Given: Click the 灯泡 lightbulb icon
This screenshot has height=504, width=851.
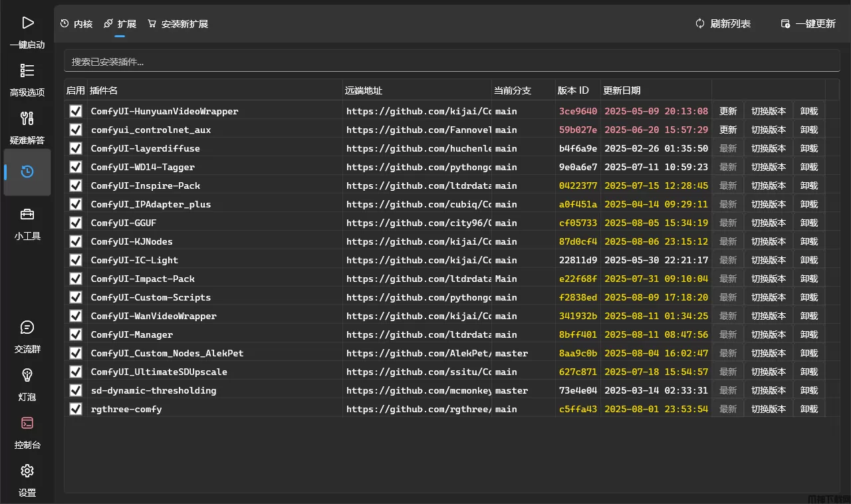Looking at the screenshot, I should point(27,375).
